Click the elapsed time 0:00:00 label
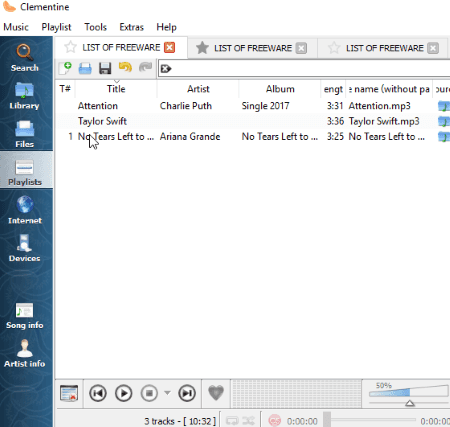Image resolution: width=450 pixels, height=427 pixels. point(302,421)
